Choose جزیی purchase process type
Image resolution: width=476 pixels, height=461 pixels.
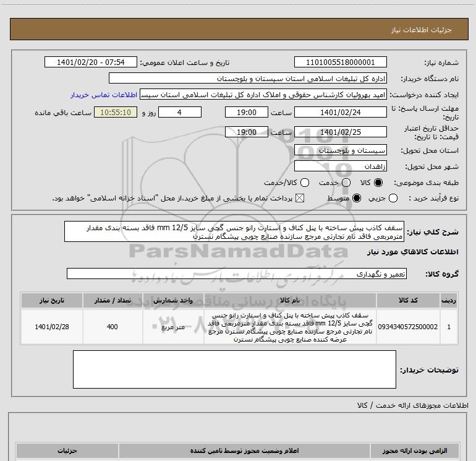[x=393, y=198]
